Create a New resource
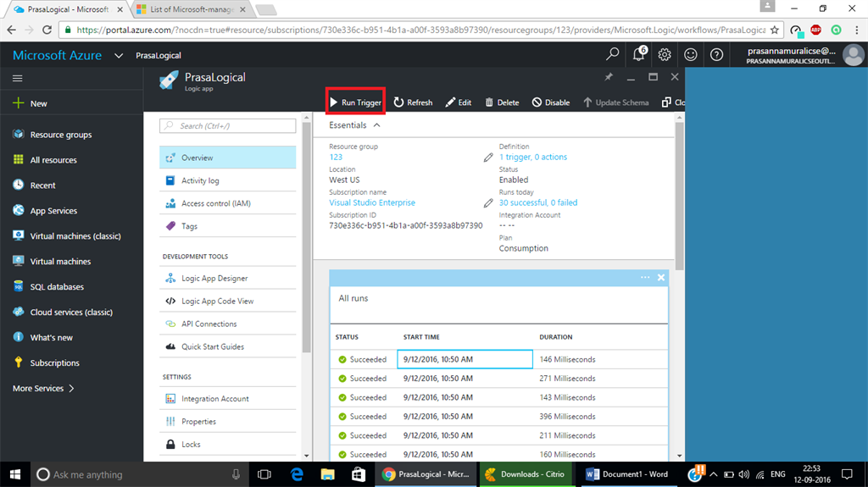 coord(31,103)
